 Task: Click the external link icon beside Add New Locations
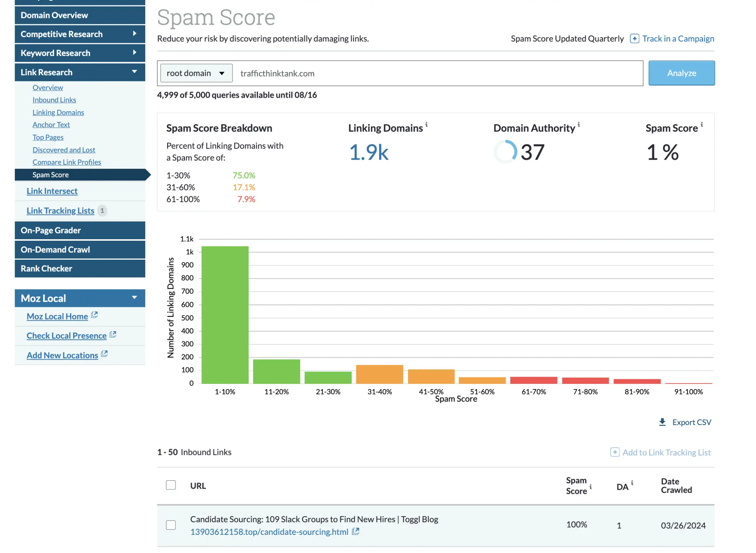click(x=105, y=354)
